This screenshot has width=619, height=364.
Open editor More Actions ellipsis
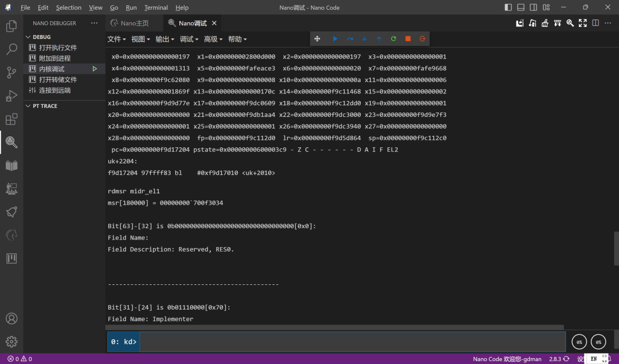(608, 24)
